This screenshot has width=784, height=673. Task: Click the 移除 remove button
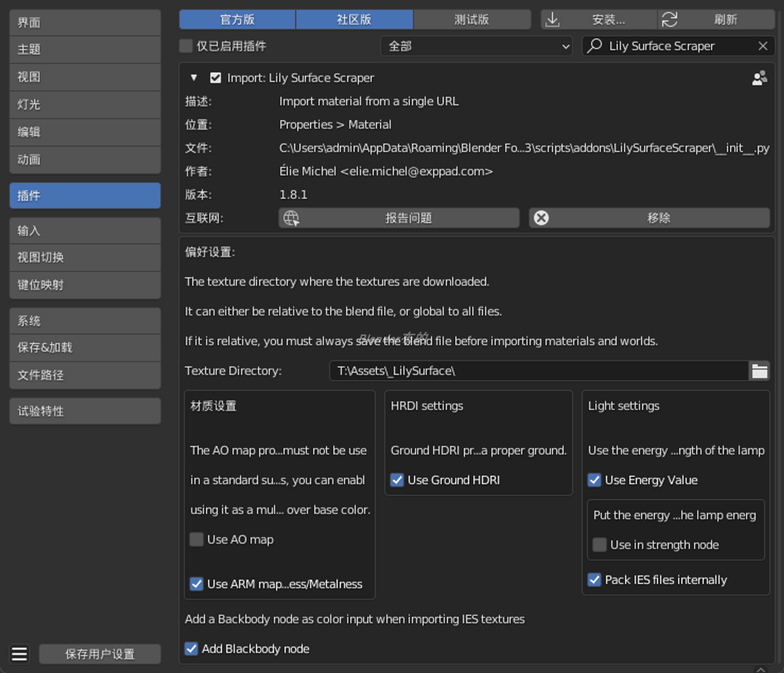649,218
